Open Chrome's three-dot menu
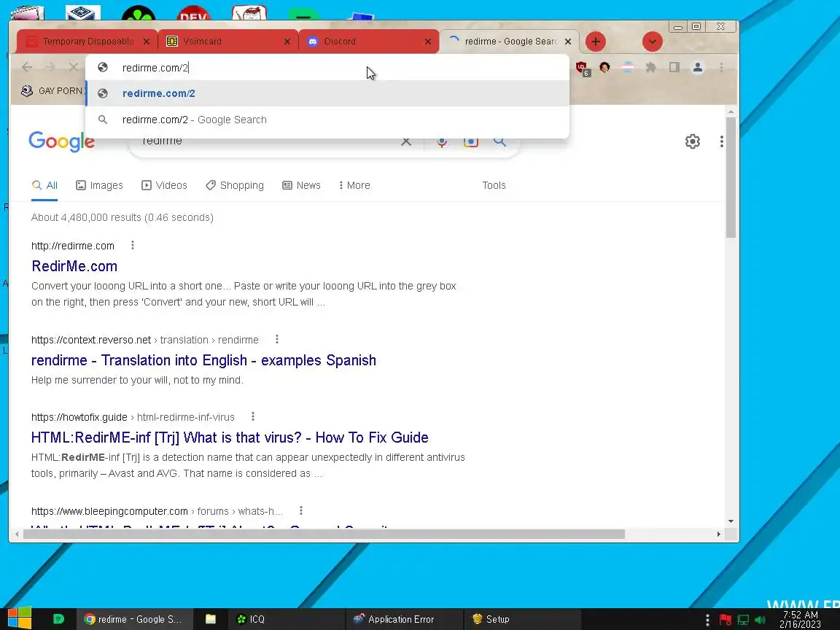 point(721,67)
